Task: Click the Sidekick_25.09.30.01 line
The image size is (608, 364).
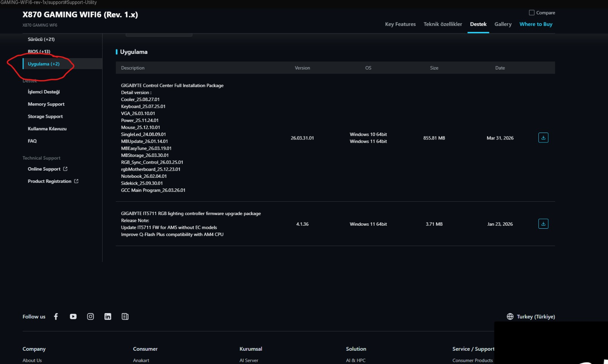Action: tap(142, 183)
